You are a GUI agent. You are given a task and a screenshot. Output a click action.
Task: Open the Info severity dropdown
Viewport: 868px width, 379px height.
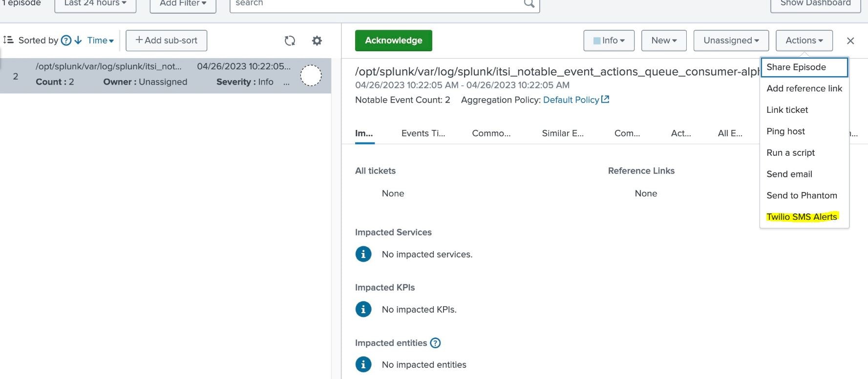609,41
